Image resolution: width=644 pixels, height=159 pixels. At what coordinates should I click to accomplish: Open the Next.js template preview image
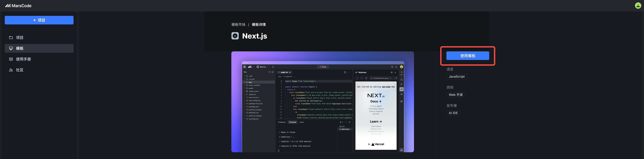(322, 102)
